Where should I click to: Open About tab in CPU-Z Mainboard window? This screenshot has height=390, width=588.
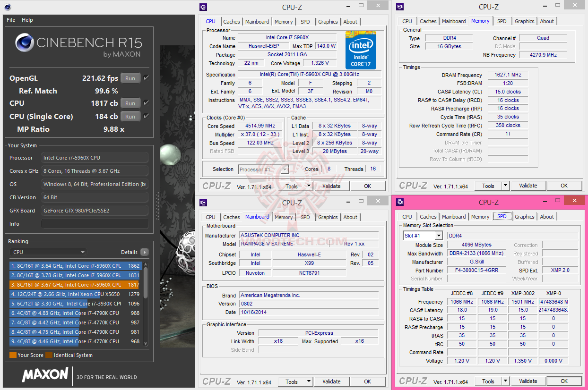pyautogui.click(x=350, y=217)
